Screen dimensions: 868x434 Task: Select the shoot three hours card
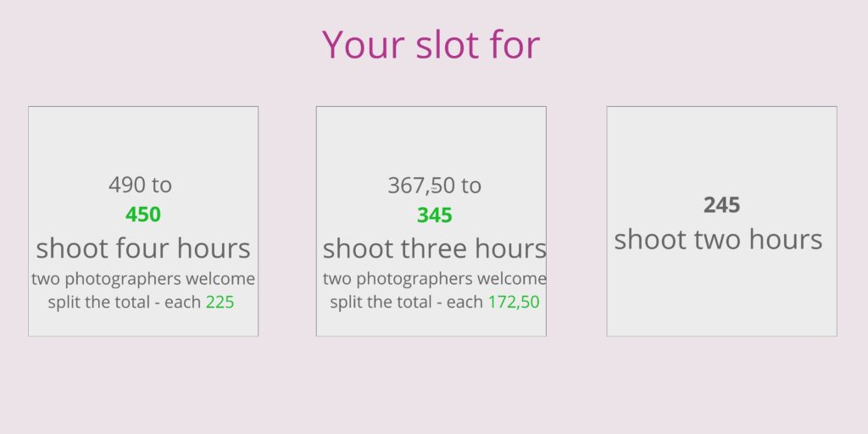[431, 221]
